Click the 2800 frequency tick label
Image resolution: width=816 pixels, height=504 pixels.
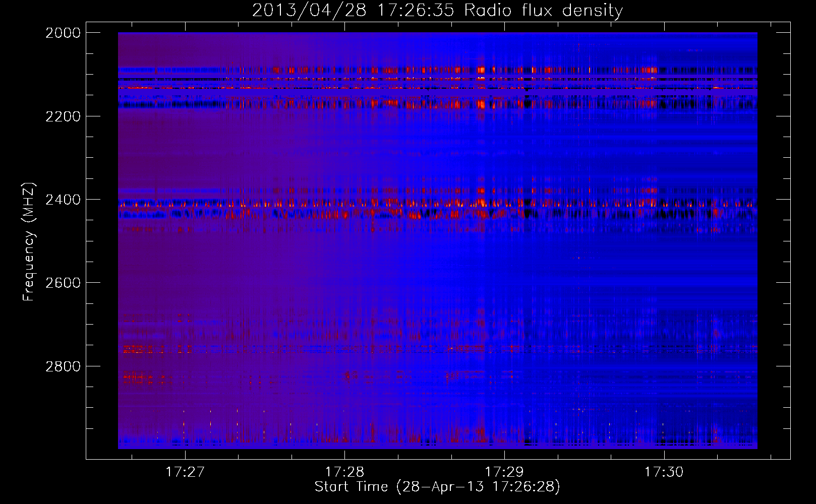pyautogui.click(x=63, y=366)
